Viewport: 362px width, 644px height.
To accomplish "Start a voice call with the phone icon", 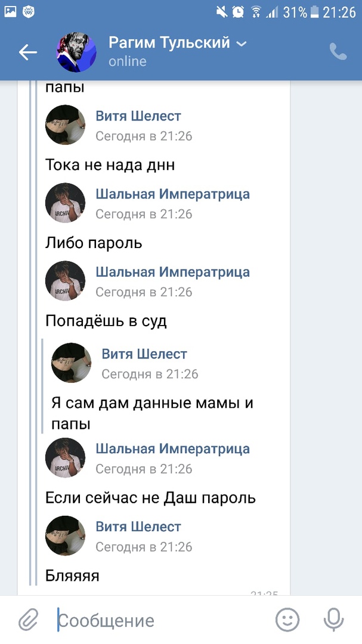I will pyautogui.click(x=338, y=52).
